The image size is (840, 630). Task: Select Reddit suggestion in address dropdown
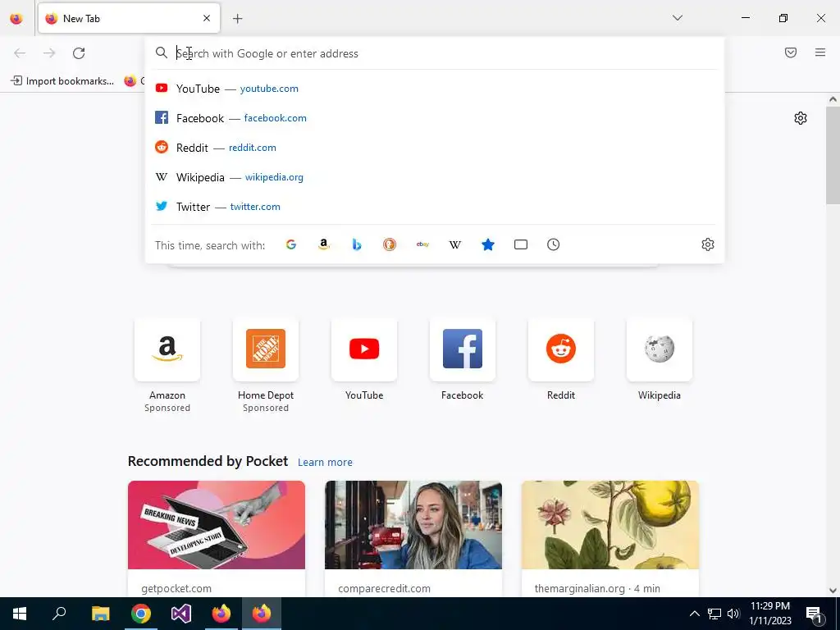pyautogui.click(x=434, y=148)
